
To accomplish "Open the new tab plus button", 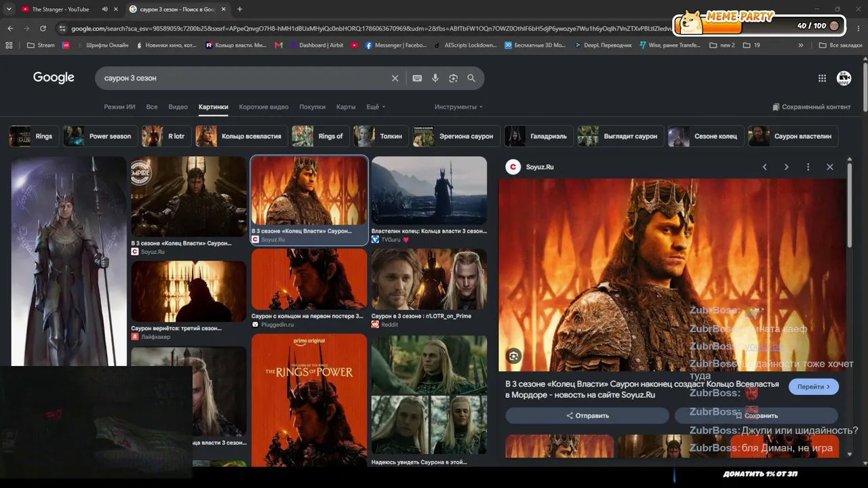I will pyautogui.click(x=239, y=9).
